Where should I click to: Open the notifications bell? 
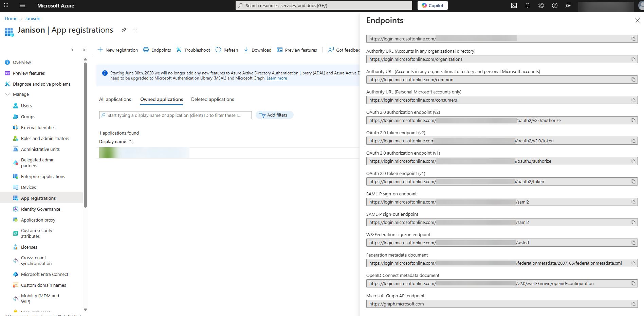pos(528,5)
